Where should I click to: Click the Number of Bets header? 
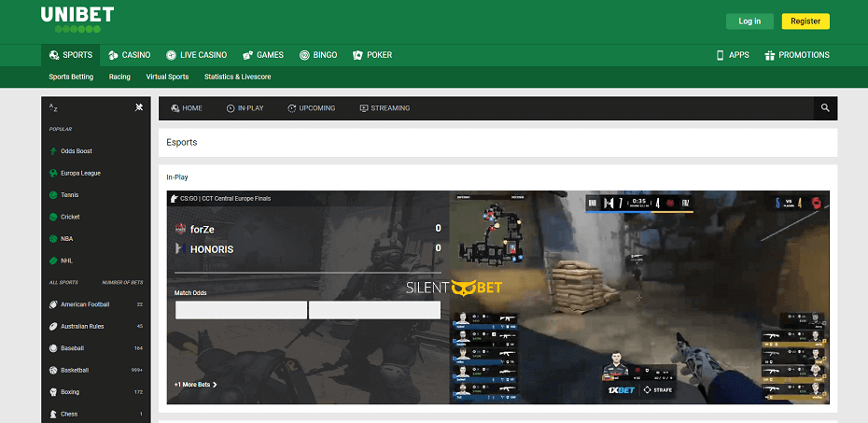[122, 282]
